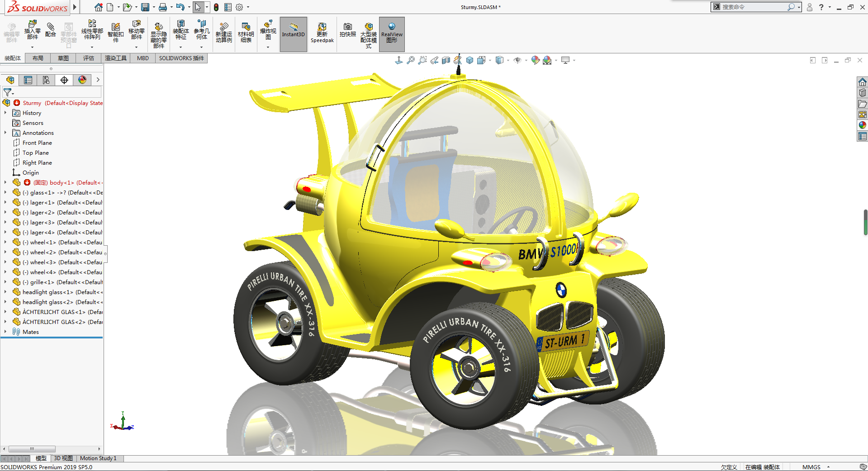This screenshot has width=868, height=471.
Task: Click the feature tree filter funnel
Action: (8, 92)
